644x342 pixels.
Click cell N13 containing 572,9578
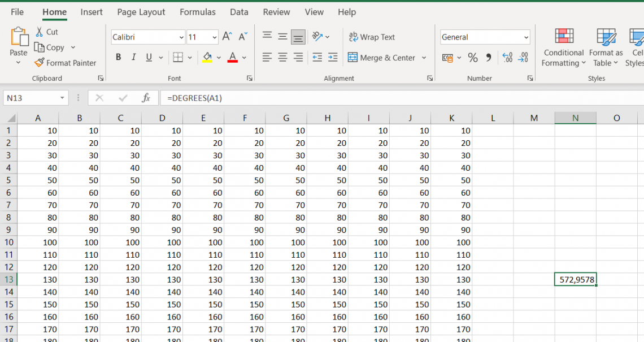pyautogui.click(x=575, y=279)
